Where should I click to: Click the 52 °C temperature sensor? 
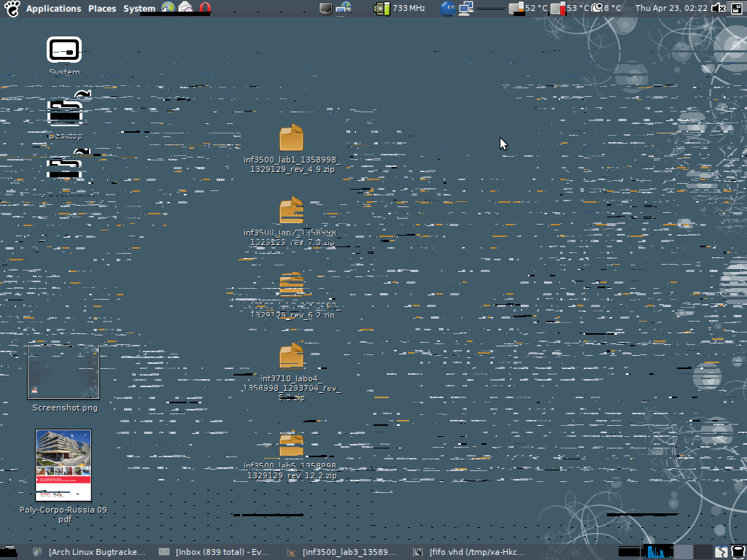tap(528, 8)
